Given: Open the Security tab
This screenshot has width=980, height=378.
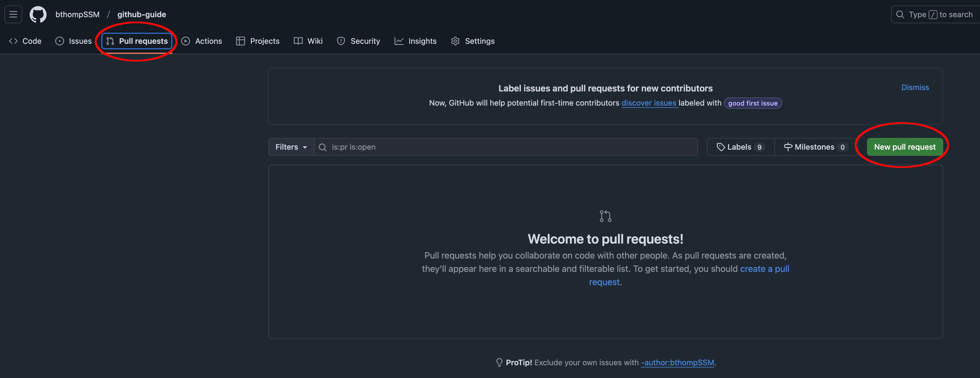Looking at the screenshot, I should pos(358,41).
